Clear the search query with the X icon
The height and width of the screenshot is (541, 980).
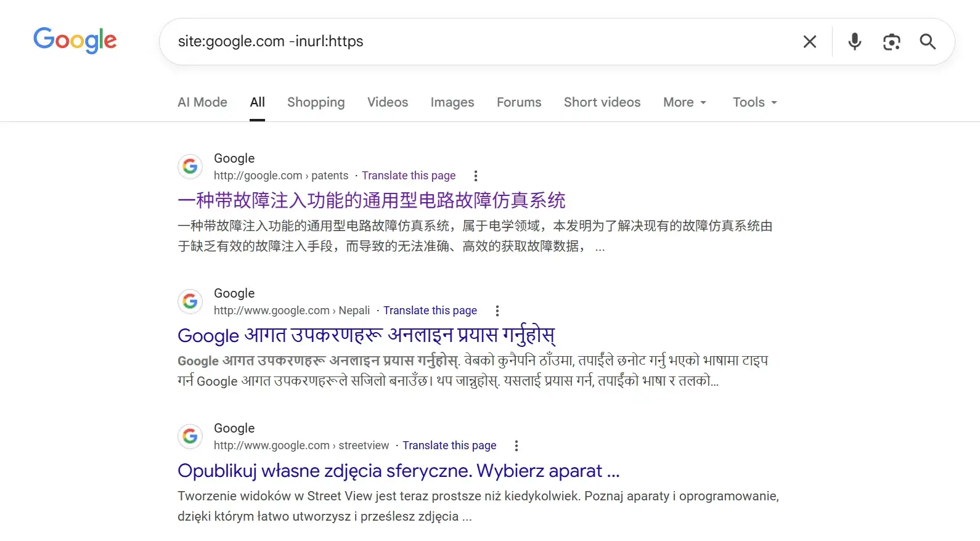click(x=810, y=41)
